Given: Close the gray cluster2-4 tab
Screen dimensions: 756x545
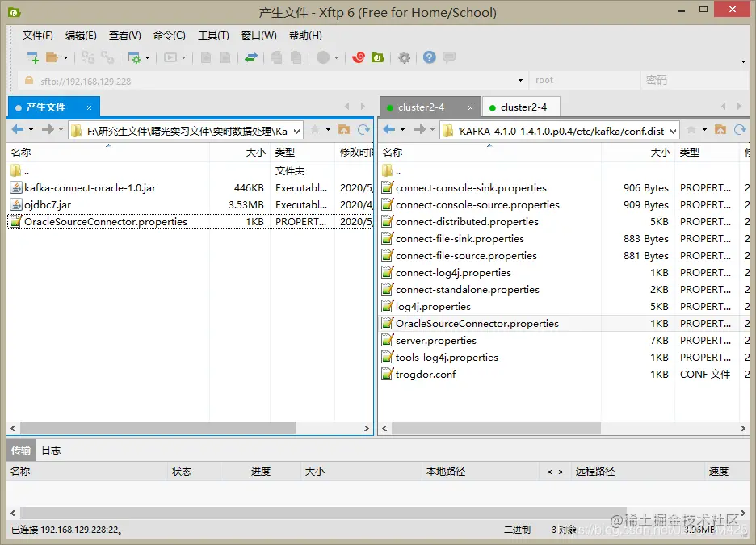Looking at the screenshot, I should 471,107.
